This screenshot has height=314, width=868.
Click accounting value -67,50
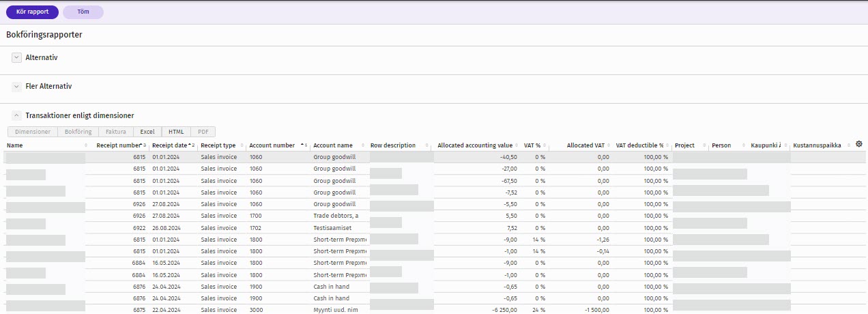(508, 181)
